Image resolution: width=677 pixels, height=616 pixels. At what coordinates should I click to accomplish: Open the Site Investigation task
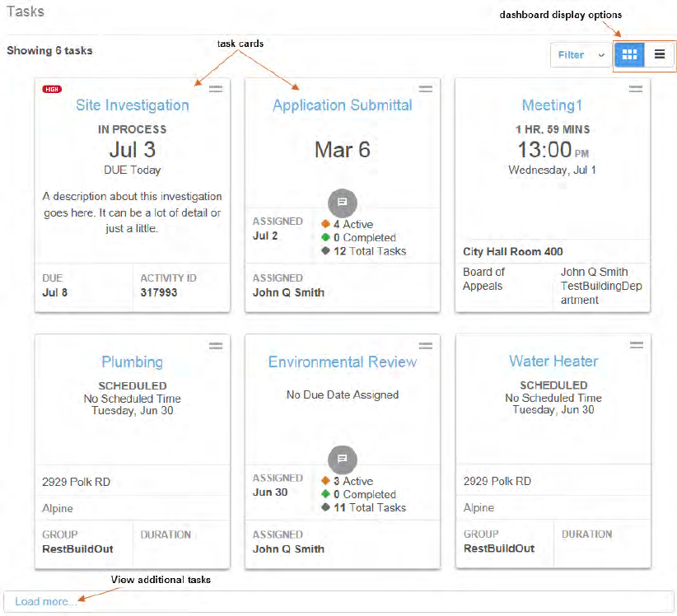point(133,105)
